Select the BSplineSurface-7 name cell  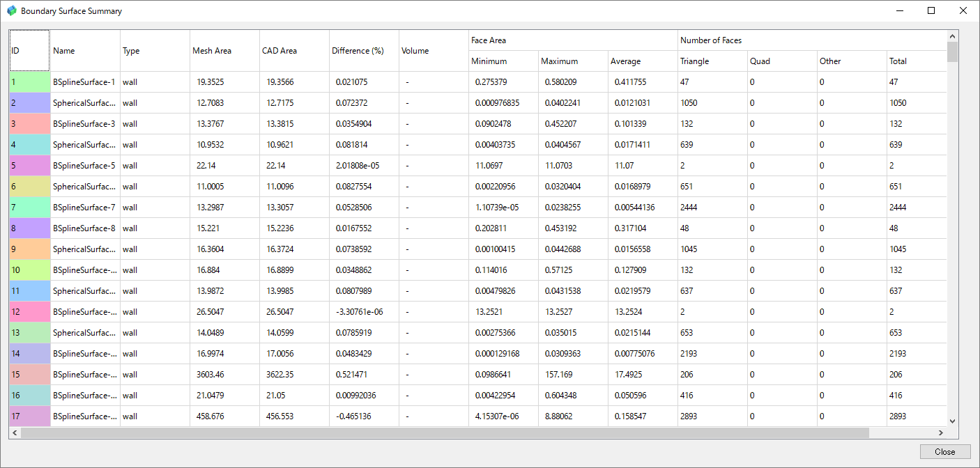pyautogui.click(x=85, y=208)
